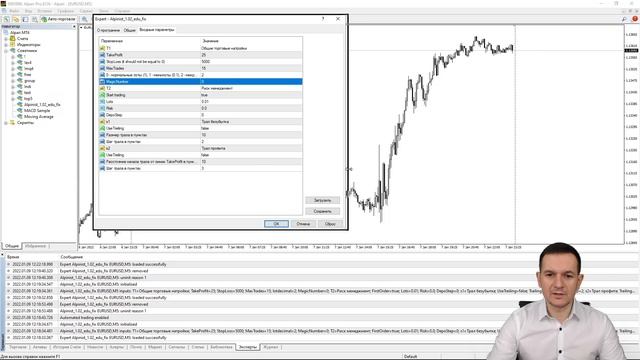Select the MaxTrades parameter row
This screenshot has width=640, height=360.
click(200, 68)
